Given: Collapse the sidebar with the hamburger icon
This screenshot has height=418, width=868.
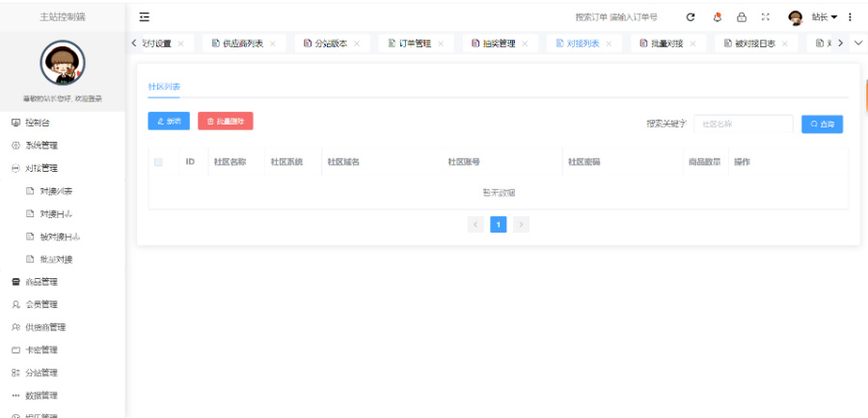Looking at the screenshot, I should [145, 16].
